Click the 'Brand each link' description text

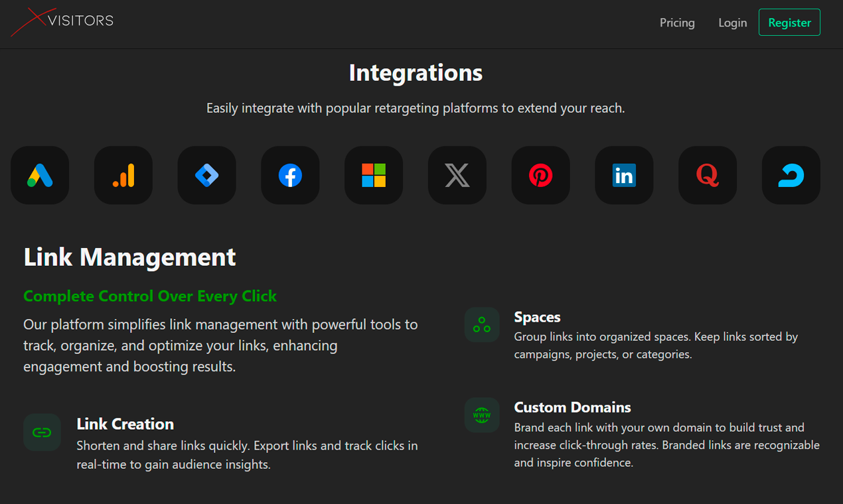pos(667,445)
